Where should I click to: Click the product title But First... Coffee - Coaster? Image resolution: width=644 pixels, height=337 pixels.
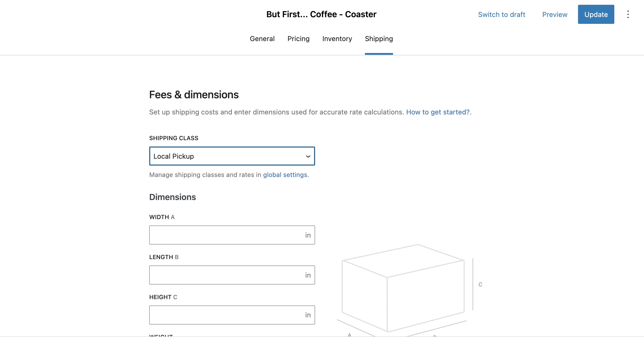tap(321, 14)
